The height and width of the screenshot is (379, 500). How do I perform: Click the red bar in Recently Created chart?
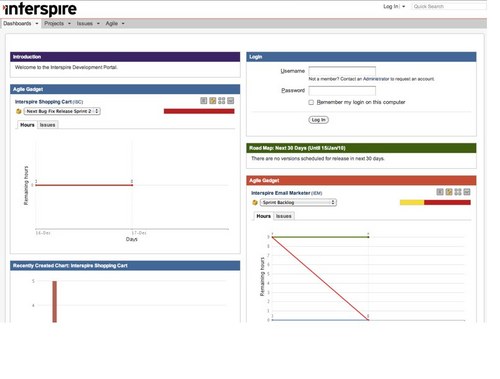coord(55,302)
